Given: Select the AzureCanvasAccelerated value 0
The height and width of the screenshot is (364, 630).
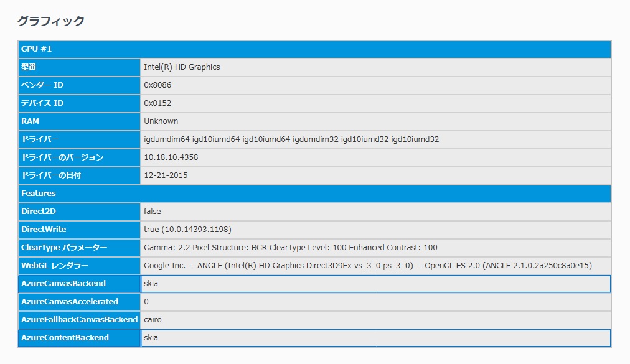Looking at the screenshot, I should pyautogui.click(x=146, y=302).
